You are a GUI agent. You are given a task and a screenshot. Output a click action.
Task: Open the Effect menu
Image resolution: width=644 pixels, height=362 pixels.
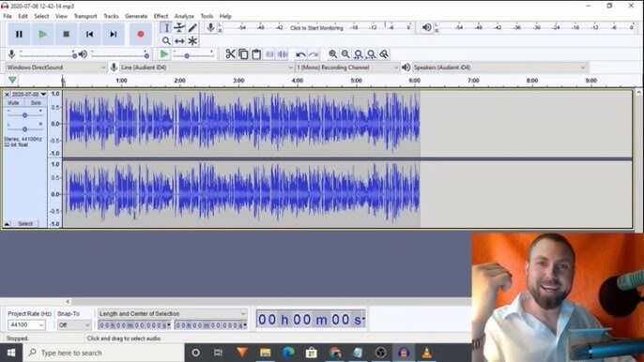pyautogui.click(x=161, y=16)
